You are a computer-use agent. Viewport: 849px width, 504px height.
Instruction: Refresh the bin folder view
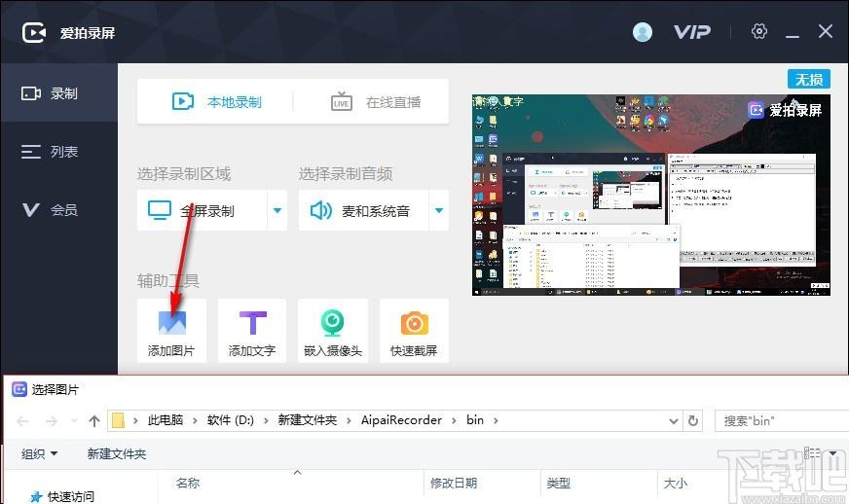pos(692,420)
